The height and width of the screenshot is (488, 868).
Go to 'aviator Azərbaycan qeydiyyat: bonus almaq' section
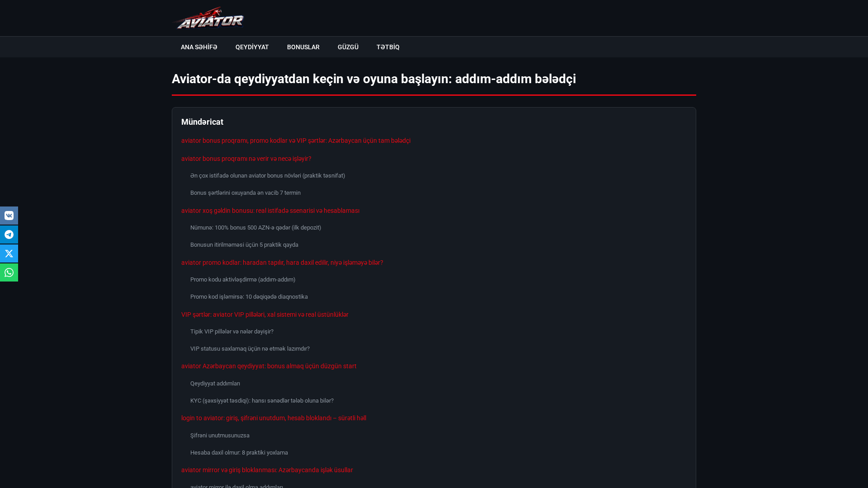coord(269,366)
